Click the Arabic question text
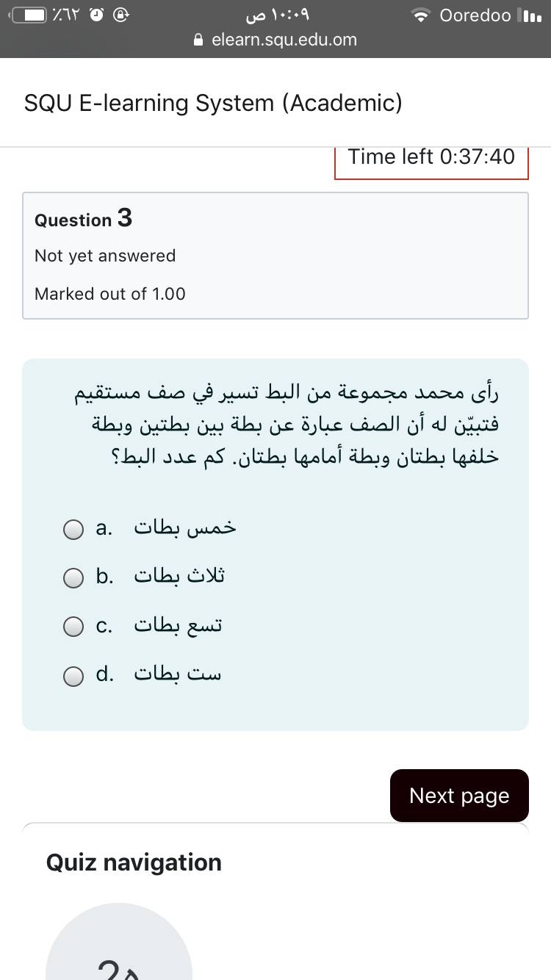The image size is (551, 980). (x=287, y=425)
